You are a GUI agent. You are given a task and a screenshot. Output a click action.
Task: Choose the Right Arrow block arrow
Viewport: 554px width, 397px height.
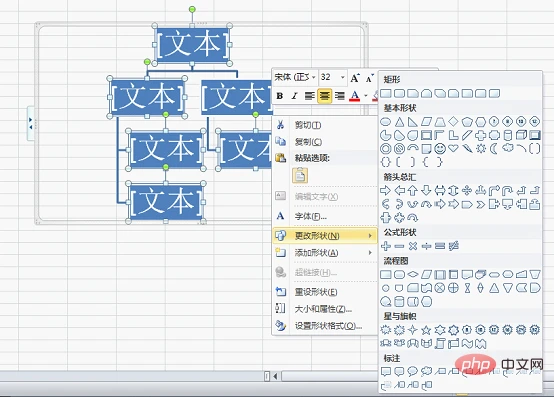pyautogui.click(x=385, y=191)
